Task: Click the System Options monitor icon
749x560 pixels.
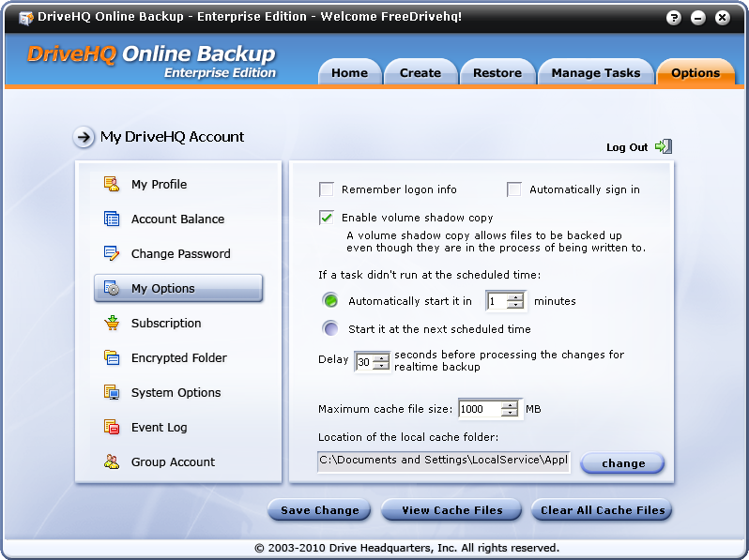Action: pos(112,392)
